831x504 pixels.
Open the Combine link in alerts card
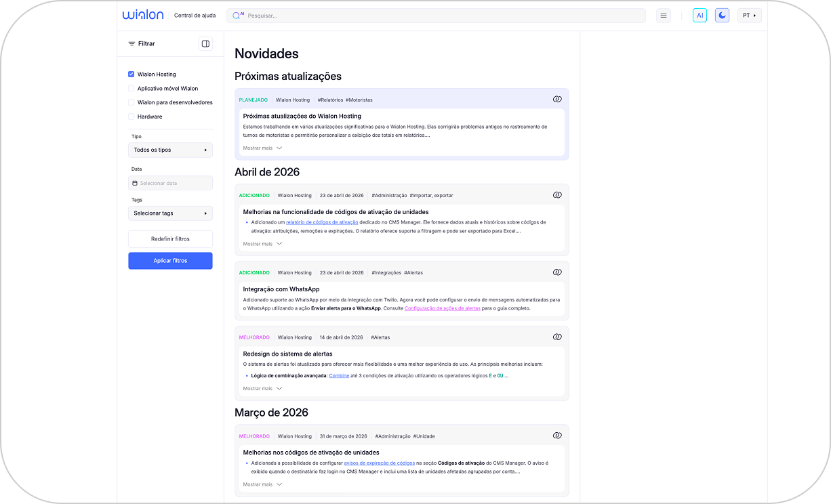339,375
